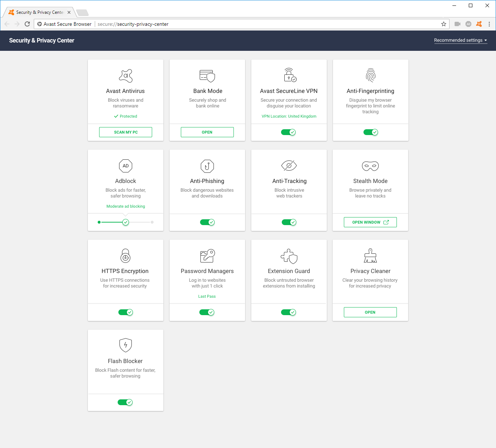The width and height of the screenshot is (496, 448).
Task: Click the Avast icon in the browser toolbar
Action: [x=479, y=24]
